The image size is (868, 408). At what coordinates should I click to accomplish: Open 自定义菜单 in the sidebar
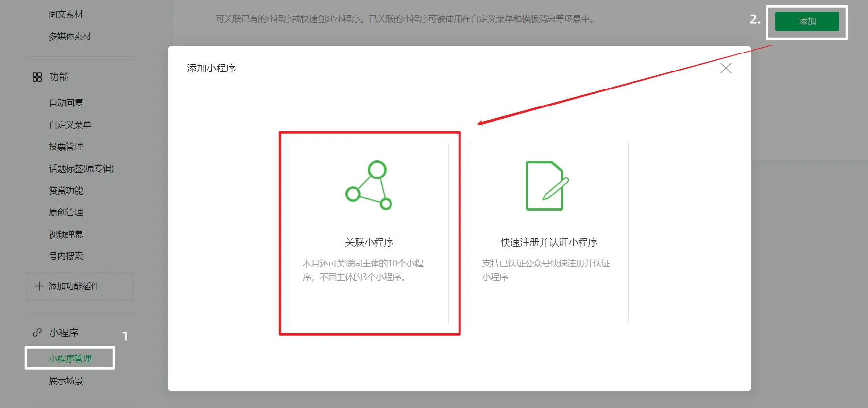tap(70, 124)
